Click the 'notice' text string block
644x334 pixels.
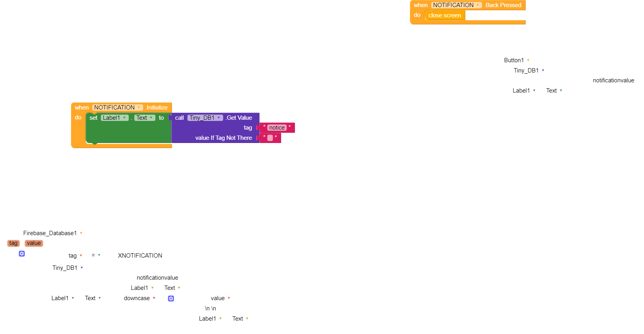[277, 128]
